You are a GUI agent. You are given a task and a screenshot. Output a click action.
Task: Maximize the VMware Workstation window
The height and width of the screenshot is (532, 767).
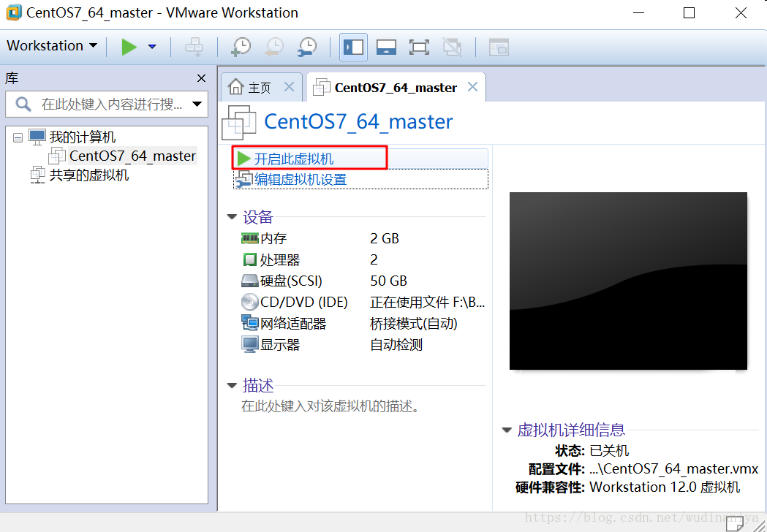689,12
